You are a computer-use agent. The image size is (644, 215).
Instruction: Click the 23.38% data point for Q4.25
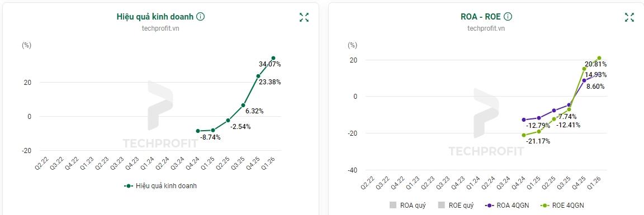pyautogui.click(x=258, y=76)
